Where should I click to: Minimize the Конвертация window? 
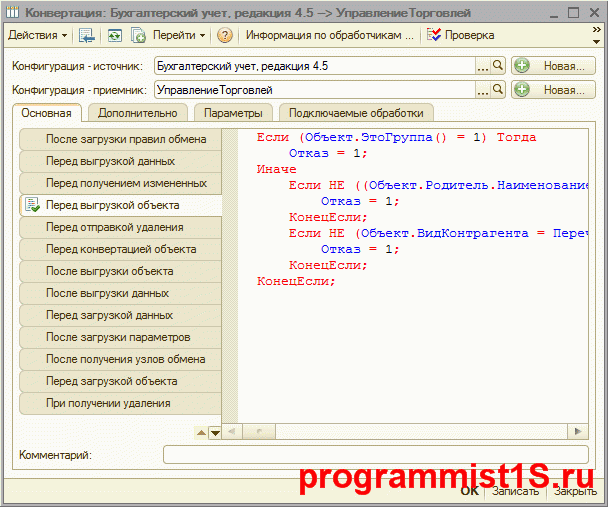tap(554, 14)
